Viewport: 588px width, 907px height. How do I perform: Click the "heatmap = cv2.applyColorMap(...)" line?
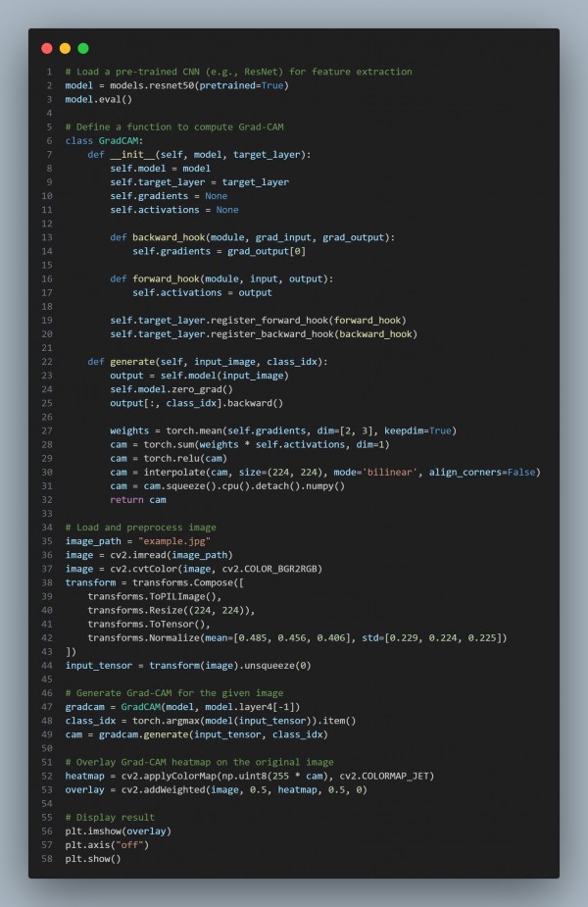point(250,777)
